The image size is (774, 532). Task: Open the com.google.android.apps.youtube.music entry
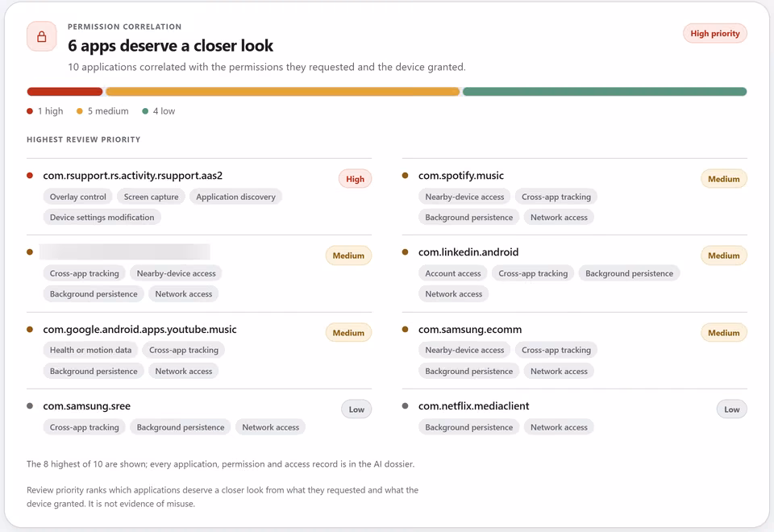(x=139, y=329)
